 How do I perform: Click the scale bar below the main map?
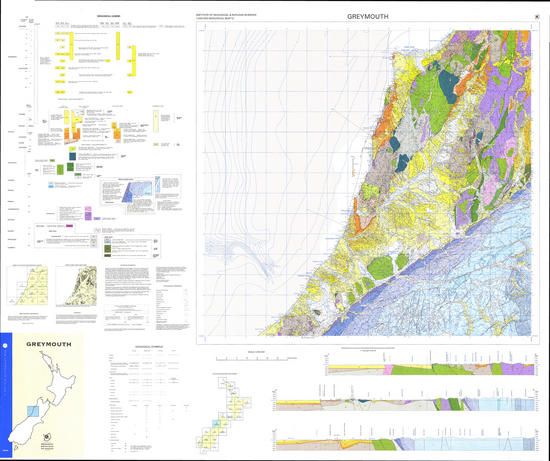252,359
